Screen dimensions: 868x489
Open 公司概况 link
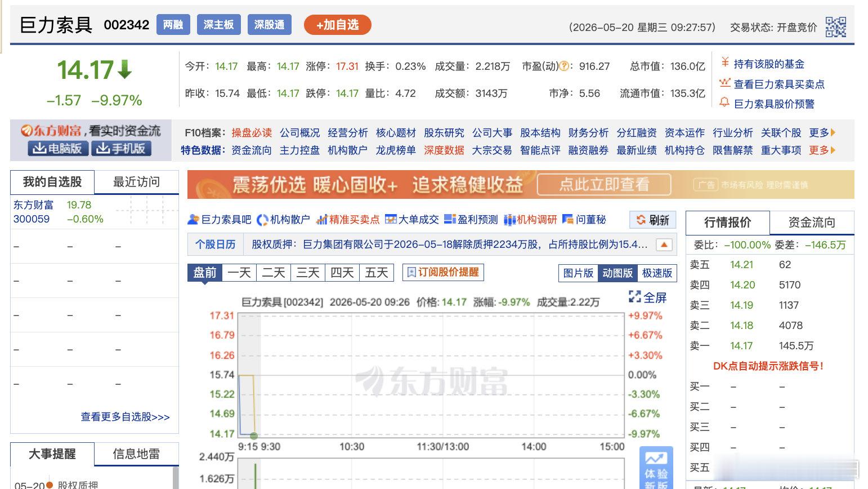[300, 133]
